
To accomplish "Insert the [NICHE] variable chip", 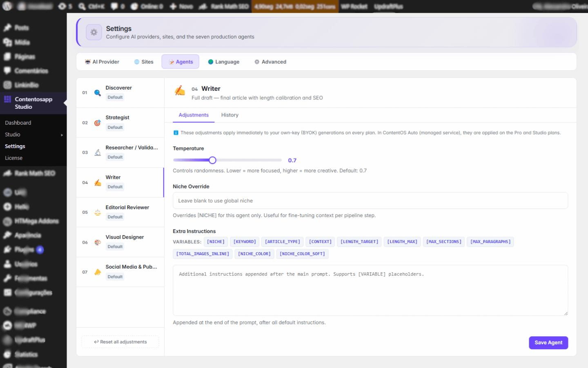I will 216,242.
